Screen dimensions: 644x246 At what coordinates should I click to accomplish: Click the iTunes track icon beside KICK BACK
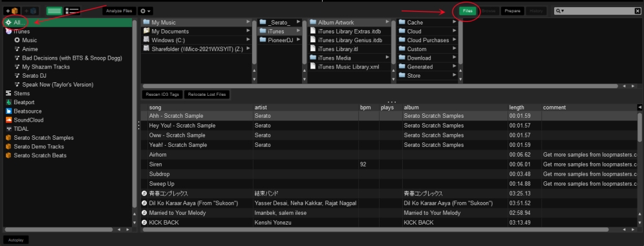(x=144, y=223)
